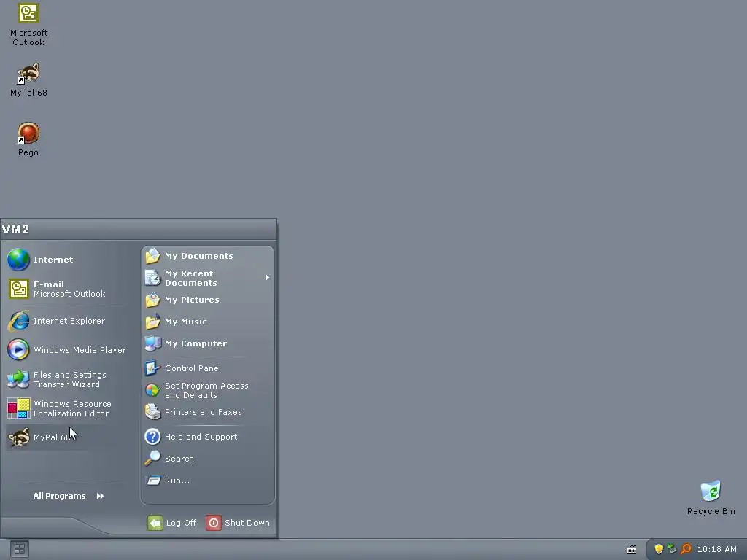Open Printers and Faxes

207,413
